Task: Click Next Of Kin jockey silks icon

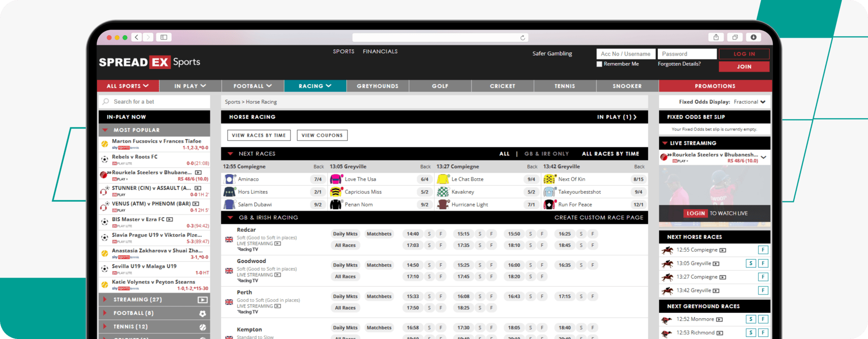Action: tap(549, 179)
